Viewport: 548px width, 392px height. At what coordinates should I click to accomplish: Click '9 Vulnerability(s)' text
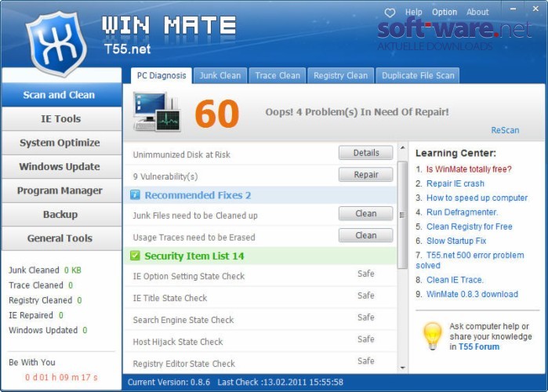tap(165, 176)
